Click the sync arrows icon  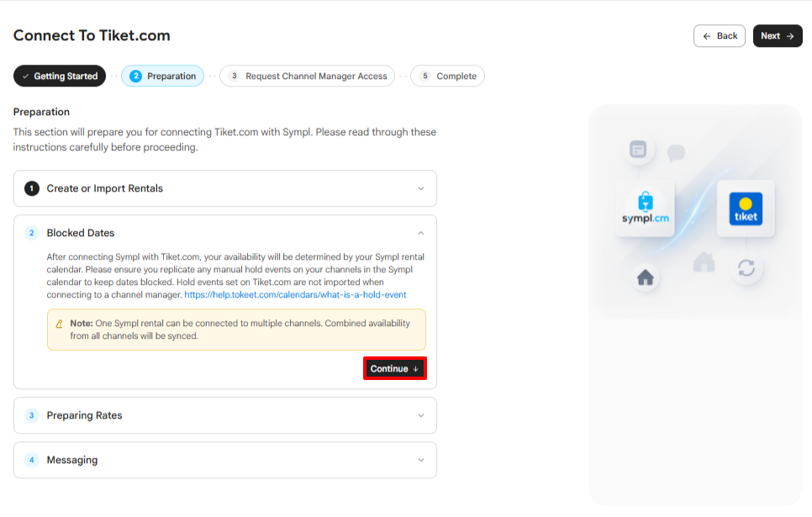pos(746,268)
